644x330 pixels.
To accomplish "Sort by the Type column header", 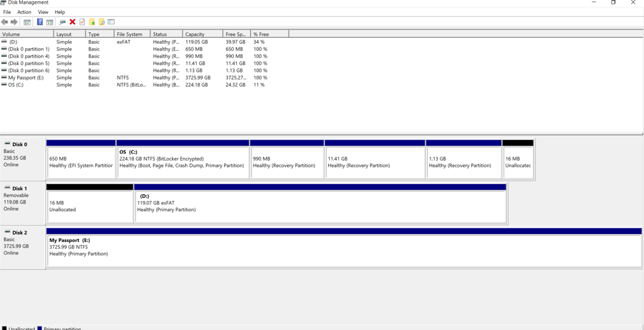I will pos(100,34).
